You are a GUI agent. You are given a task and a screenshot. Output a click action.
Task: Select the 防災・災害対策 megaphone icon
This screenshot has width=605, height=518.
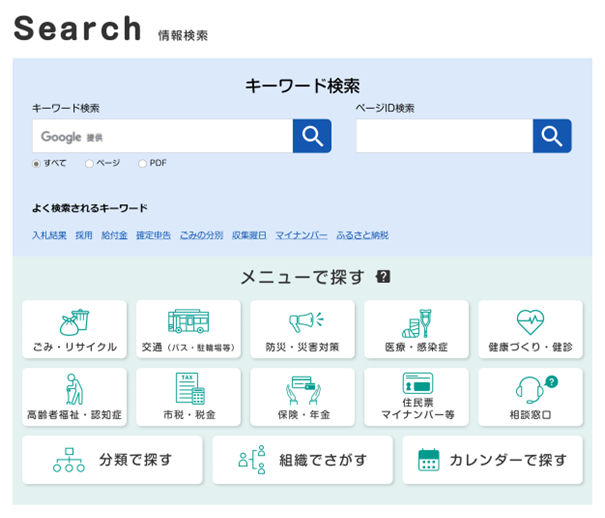coord(306,322)
